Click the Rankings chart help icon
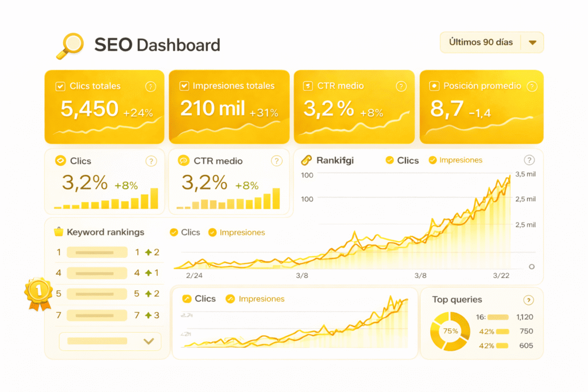The width and height of the screenshot is (588, 392). pos(529,161)
